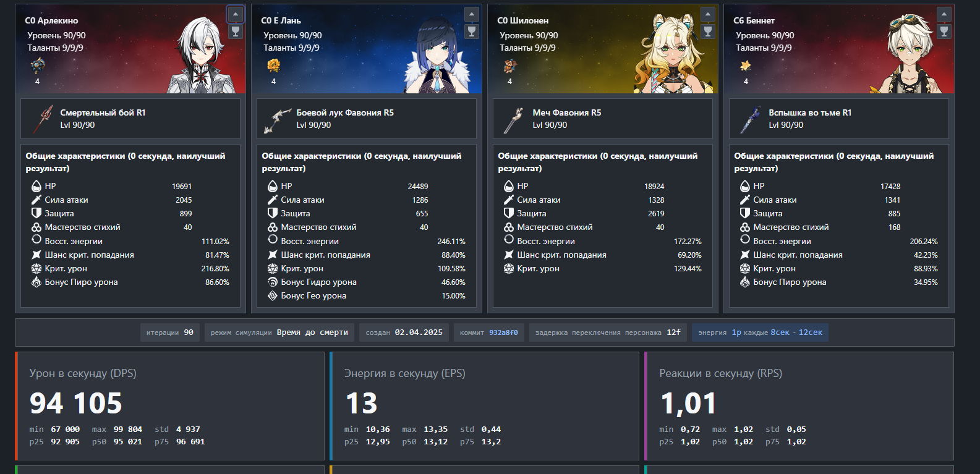980x474 pixels.
Task: Click the C0 Шилонен name heading
Action: click(x=522, y=20)
